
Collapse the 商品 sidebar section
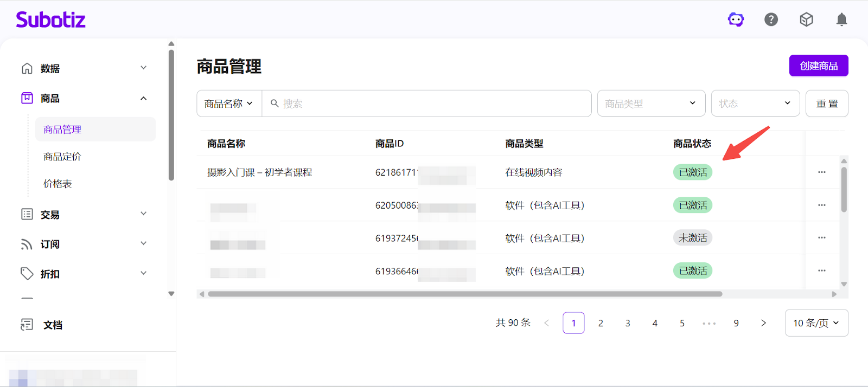pyautogui.click(x=143, y=99)
